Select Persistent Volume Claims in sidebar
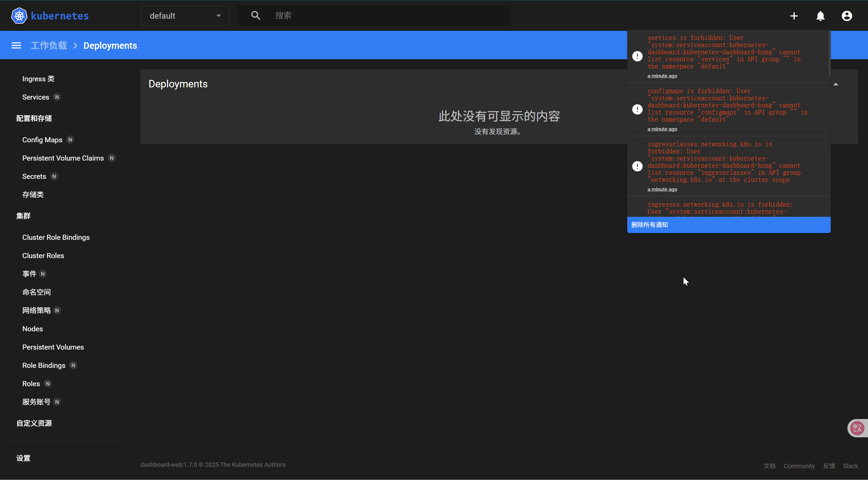 pyautogui.click(x=63, y=158)
